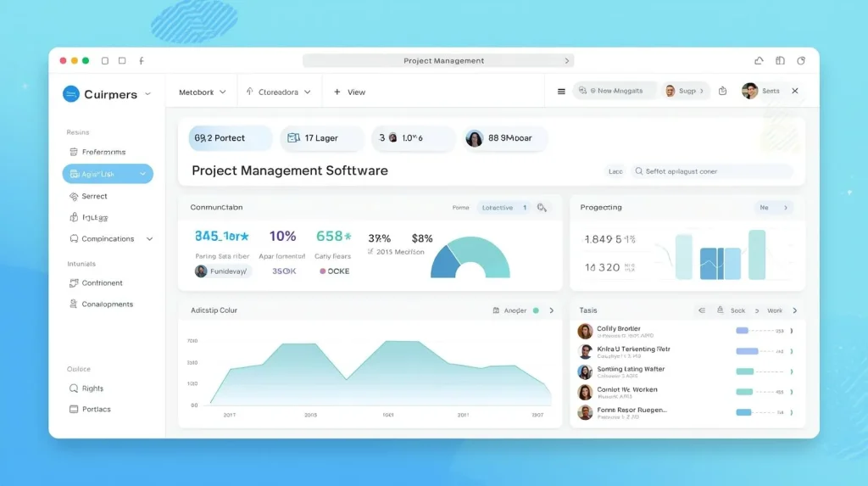Viewport: 868px width, 486px height.
Task: Click the f icon in title bar
Action: coord(142,61)
